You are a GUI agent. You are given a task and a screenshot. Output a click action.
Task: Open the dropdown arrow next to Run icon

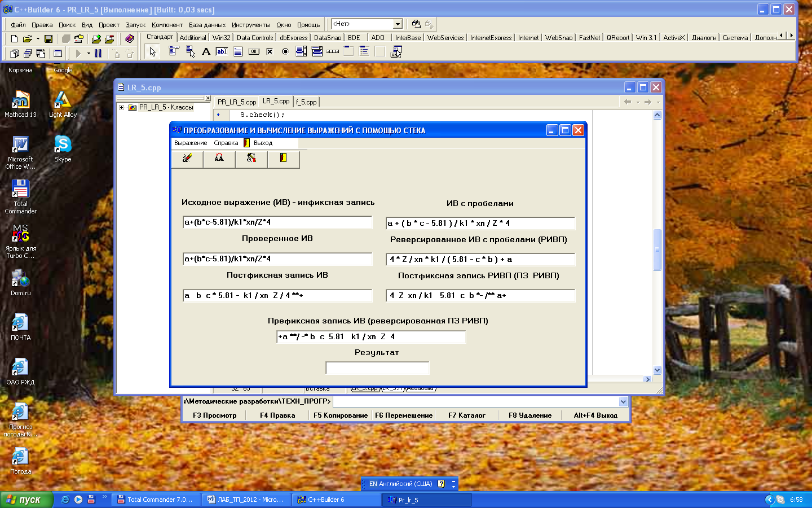pyautogui.click(x=89, y=53)
